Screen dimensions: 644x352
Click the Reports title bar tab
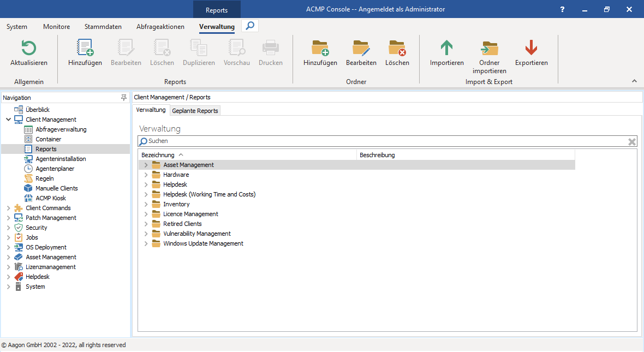pyautogui.click(x=217, y=10)
